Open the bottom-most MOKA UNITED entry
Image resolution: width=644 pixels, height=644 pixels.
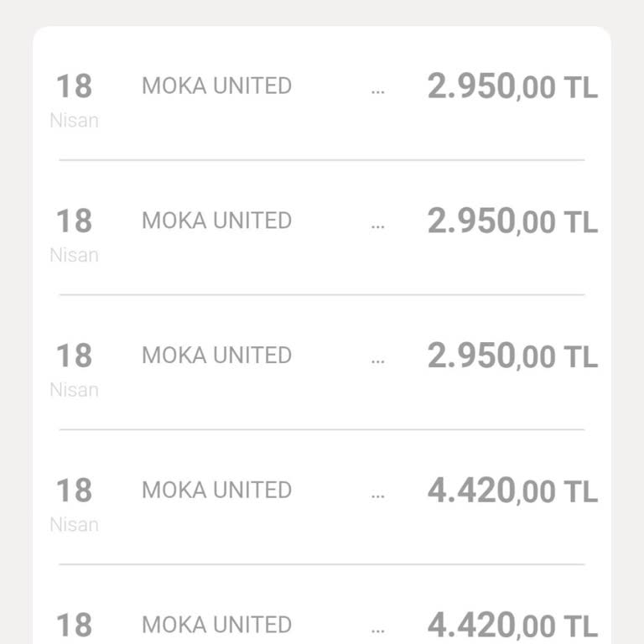(x=216, y=625)
